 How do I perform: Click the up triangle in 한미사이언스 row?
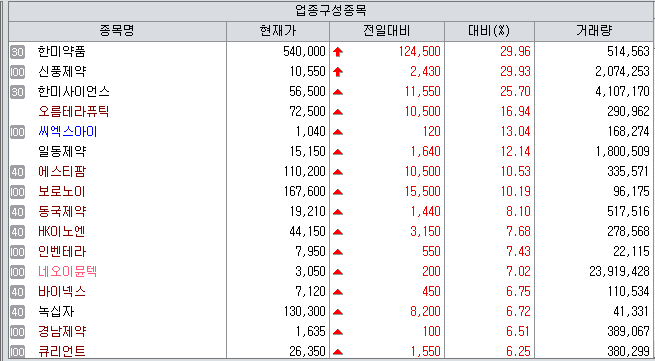point(338,92)
